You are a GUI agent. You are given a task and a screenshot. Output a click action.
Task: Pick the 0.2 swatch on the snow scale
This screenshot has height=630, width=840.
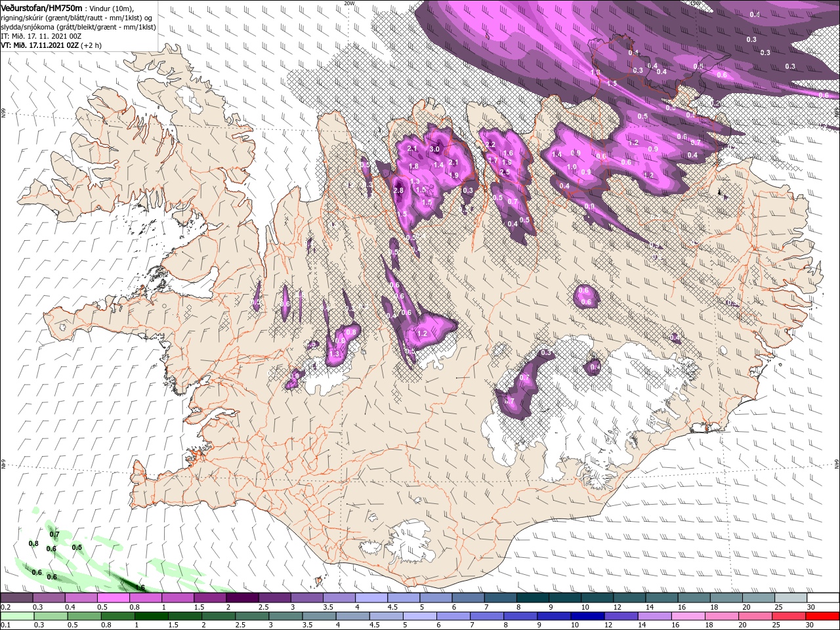tap(16, 598)
